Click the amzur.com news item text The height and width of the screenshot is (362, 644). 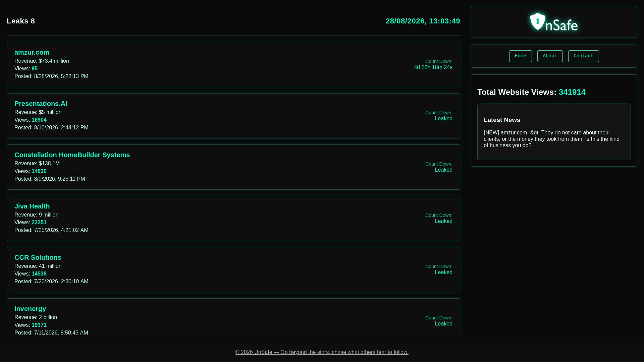[x=551, y=139]
